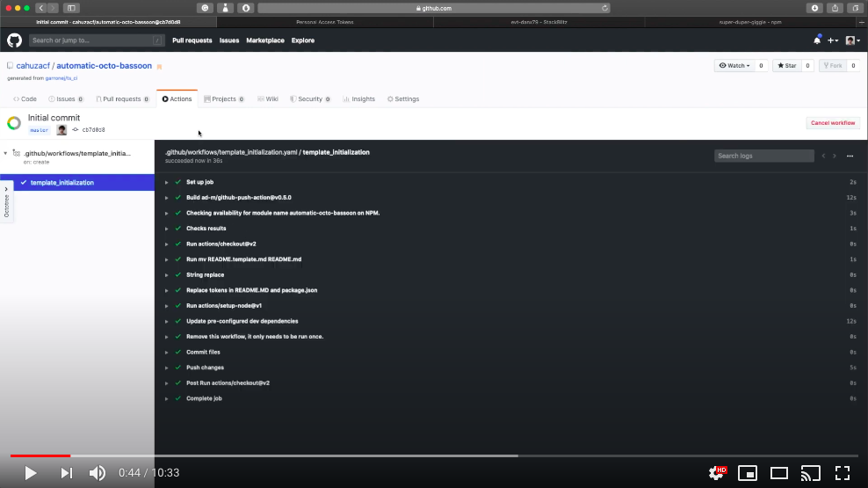Image resolution: width=868 pixels, height=488 pixels.
Task: Expand the Push changes step
Action: coord(166,368)
